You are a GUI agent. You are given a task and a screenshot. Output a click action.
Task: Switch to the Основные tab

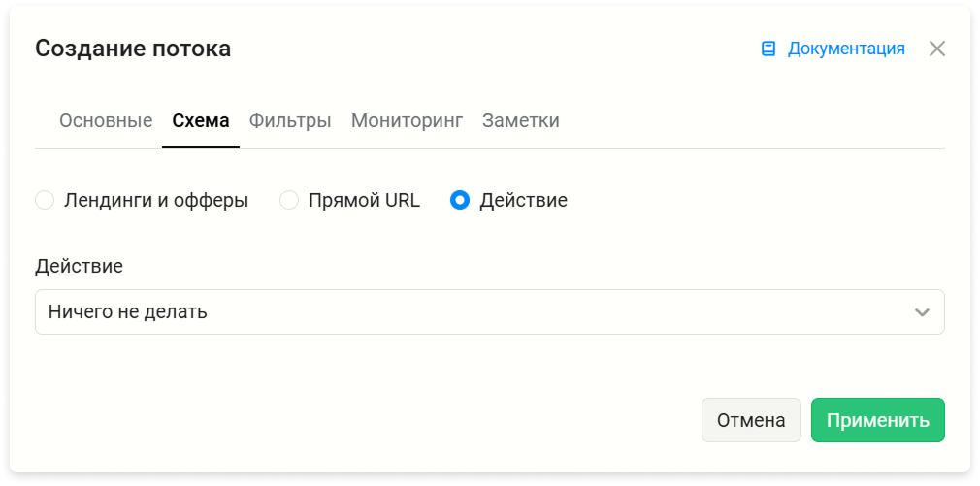coord(106,120)
